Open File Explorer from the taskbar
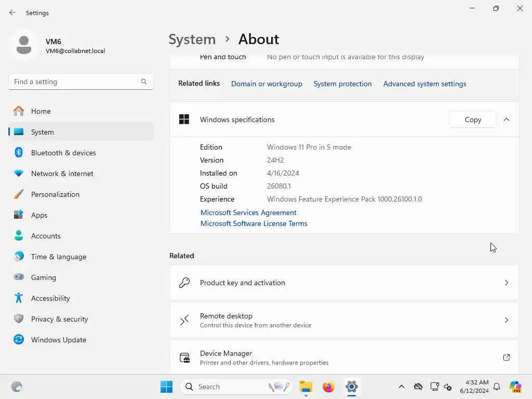 pos(305,387)
